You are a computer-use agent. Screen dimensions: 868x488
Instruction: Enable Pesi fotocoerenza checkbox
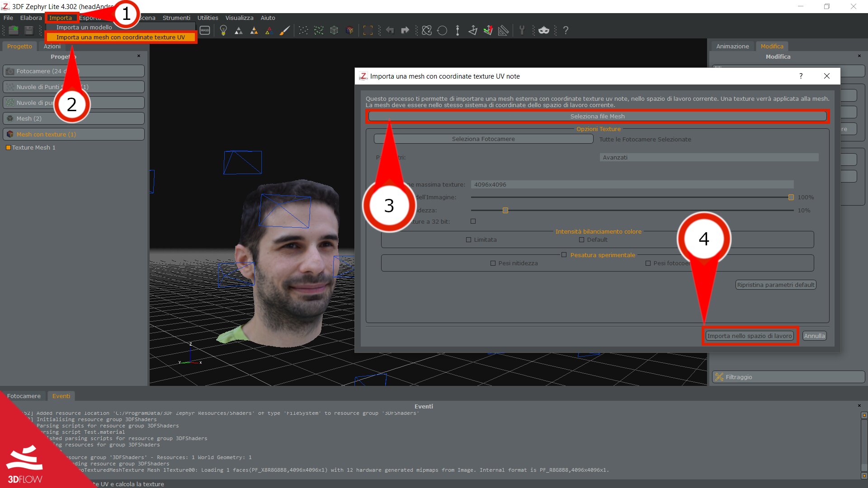tap(648, 263)
